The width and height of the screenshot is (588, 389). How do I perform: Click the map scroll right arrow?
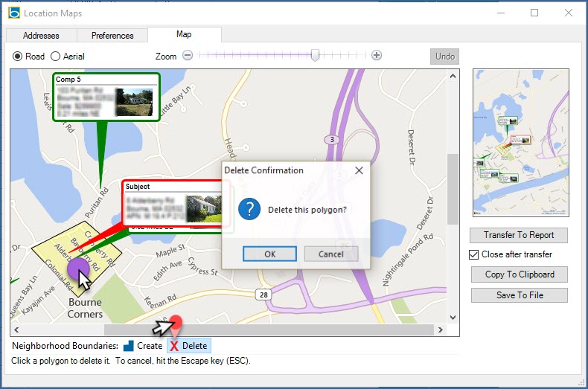441,329
